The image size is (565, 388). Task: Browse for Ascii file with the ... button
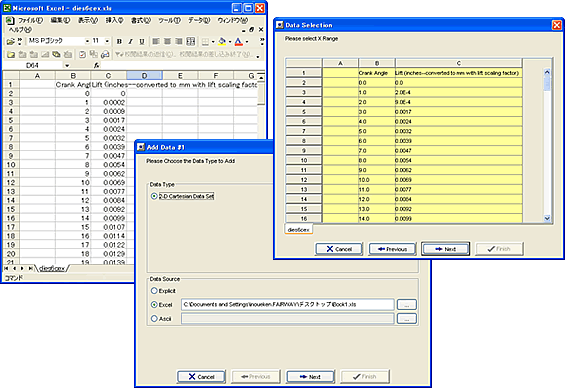coord(406,319)
